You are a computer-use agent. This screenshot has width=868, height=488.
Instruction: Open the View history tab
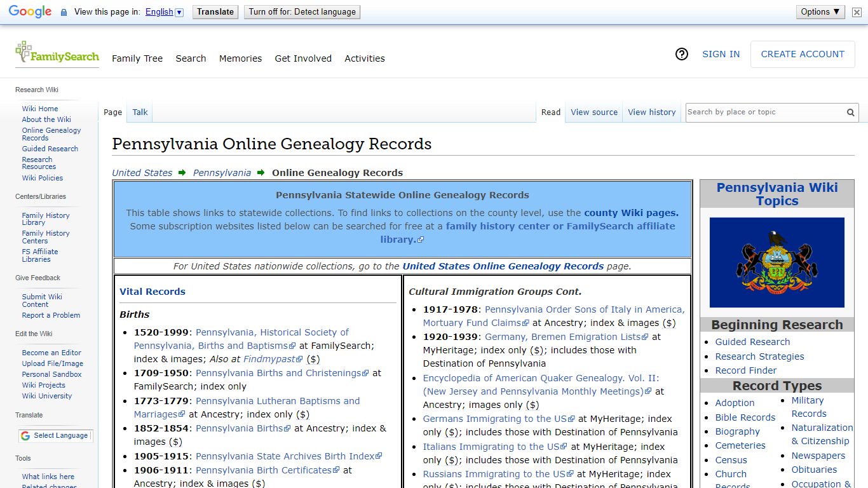tap(652, 112)
